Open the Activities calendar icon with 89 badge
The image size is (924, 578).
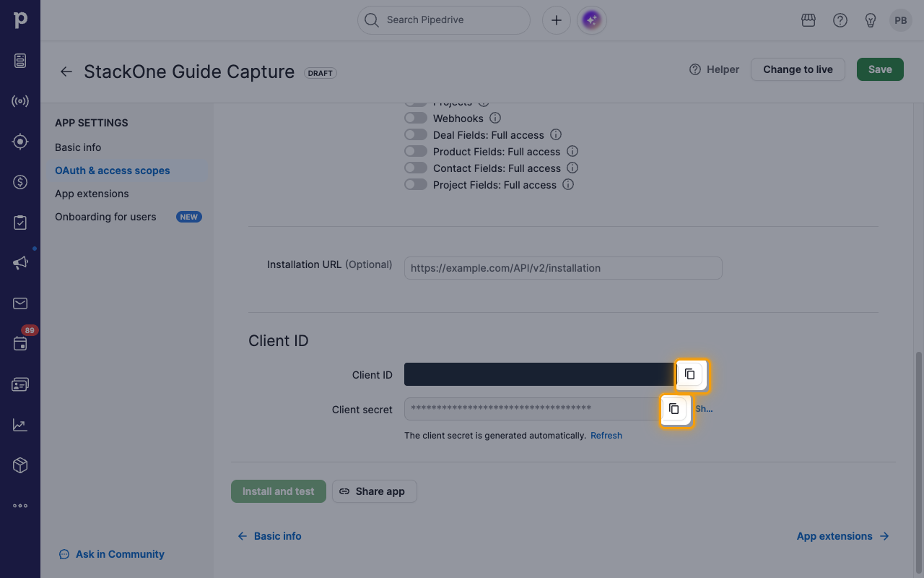[x=20, y=344]
